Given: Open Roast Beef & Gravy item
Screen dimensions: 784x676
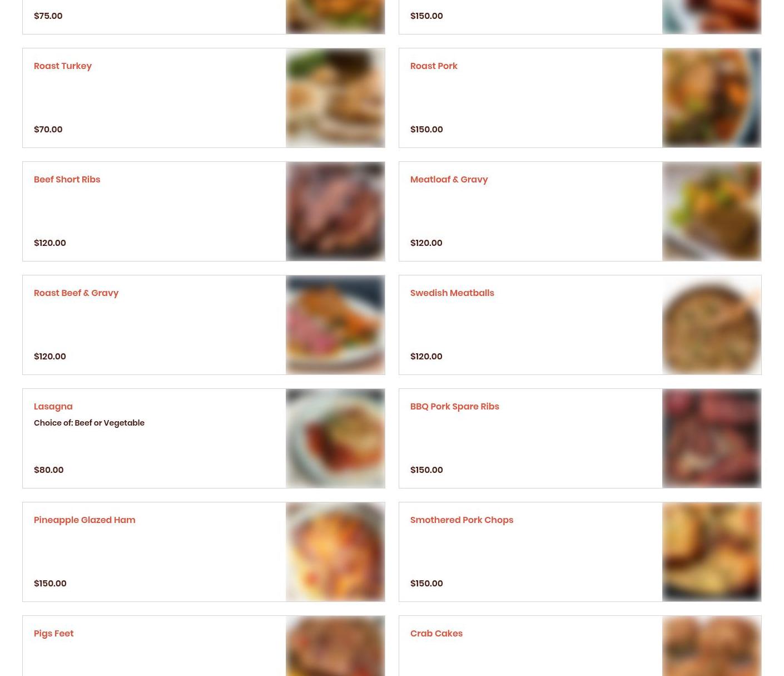Looking at the screenshot, I should 204,325.
